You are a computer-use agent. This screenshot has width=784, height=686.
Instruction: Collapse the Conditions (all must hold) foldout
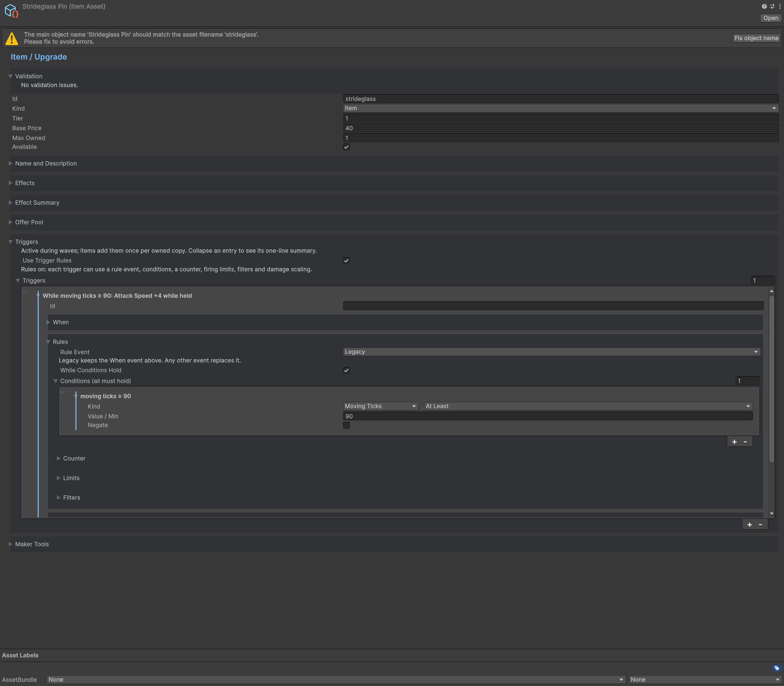coord(55,381)
